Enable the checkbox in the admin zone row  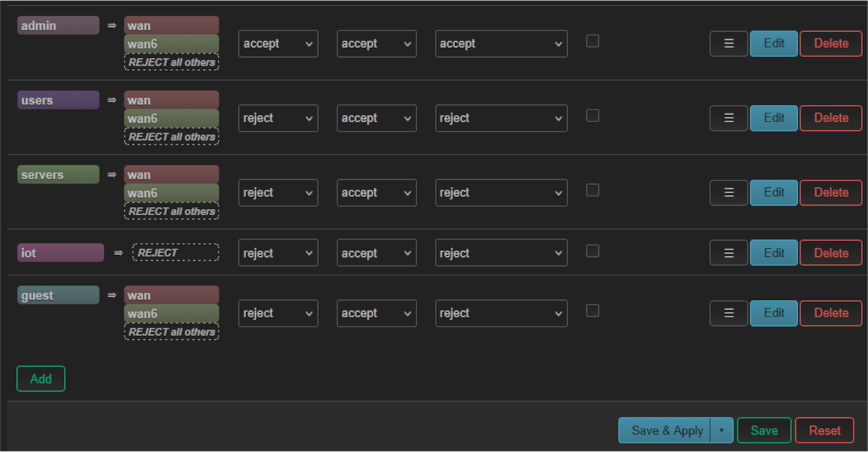pos(592,41)
